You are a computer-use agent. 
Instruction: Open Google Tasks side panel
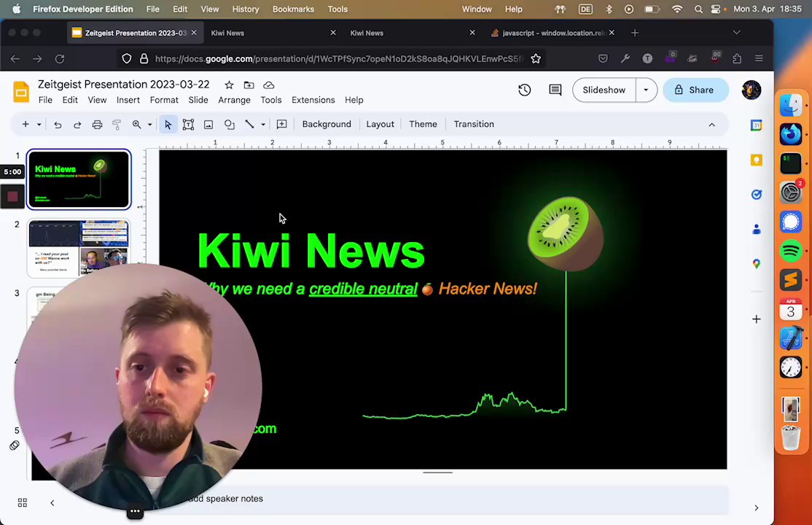(756, 195)
